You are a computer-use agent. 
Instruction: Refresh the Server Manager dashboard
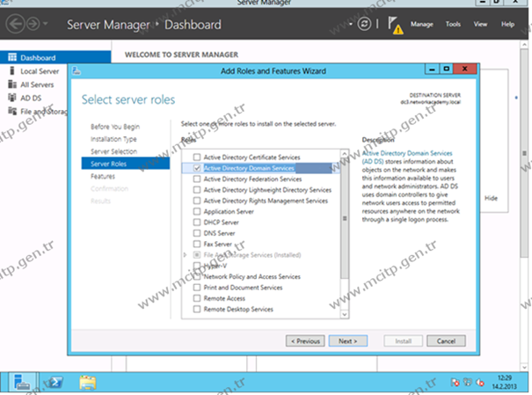tap(364, 24)
